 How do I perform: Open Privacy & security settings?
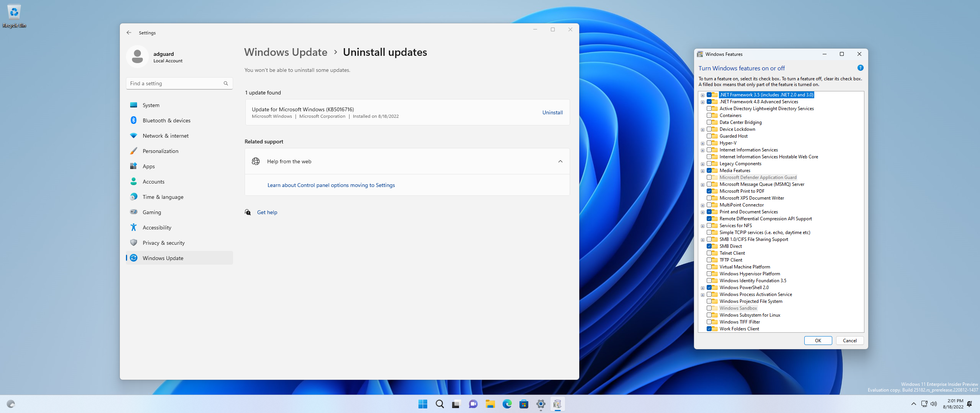pos(179,243)
